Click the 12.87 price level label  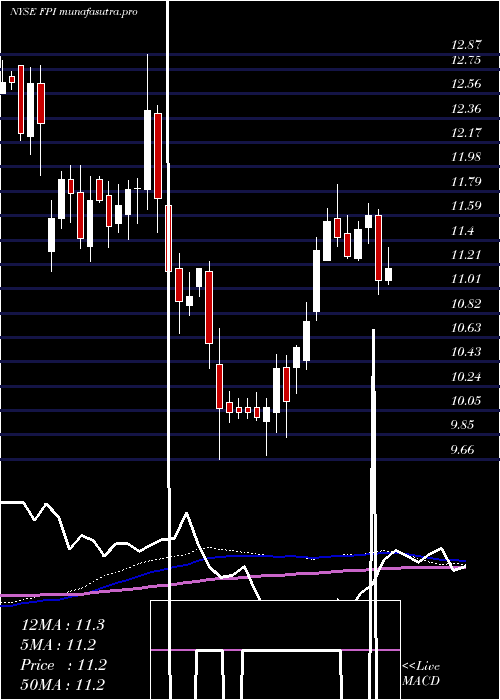pos(466,45)
